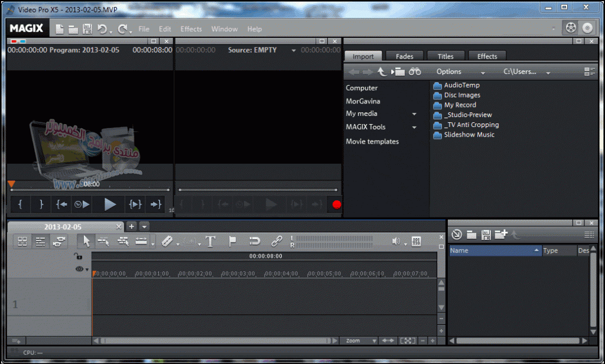Redo the last action
The width and height of the screenshot is (605, 364).
click(122, 29)
